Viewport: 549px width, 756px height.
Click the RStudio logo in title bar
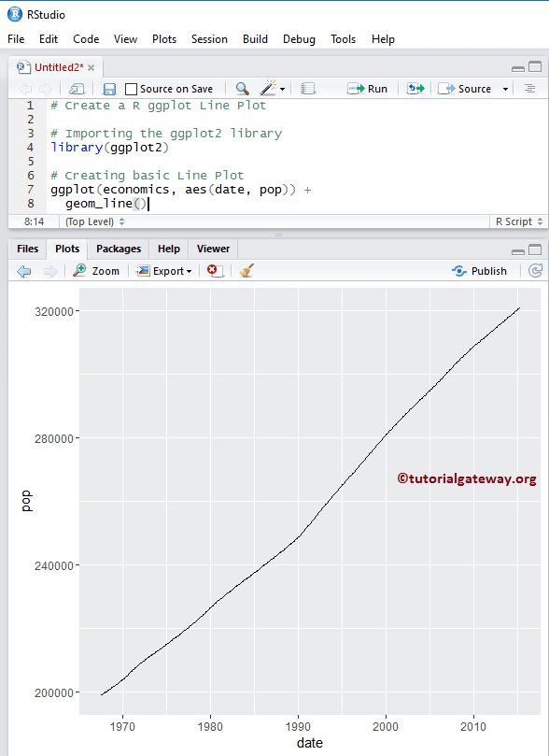coord(15,14)
